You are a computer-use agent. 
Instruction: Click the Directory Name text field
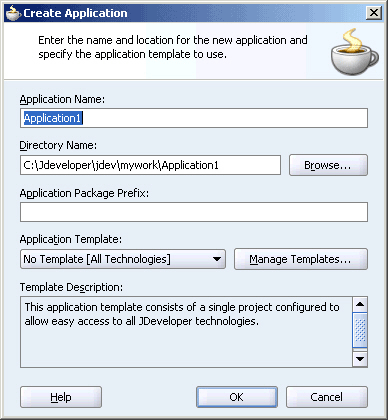[150, 165]
